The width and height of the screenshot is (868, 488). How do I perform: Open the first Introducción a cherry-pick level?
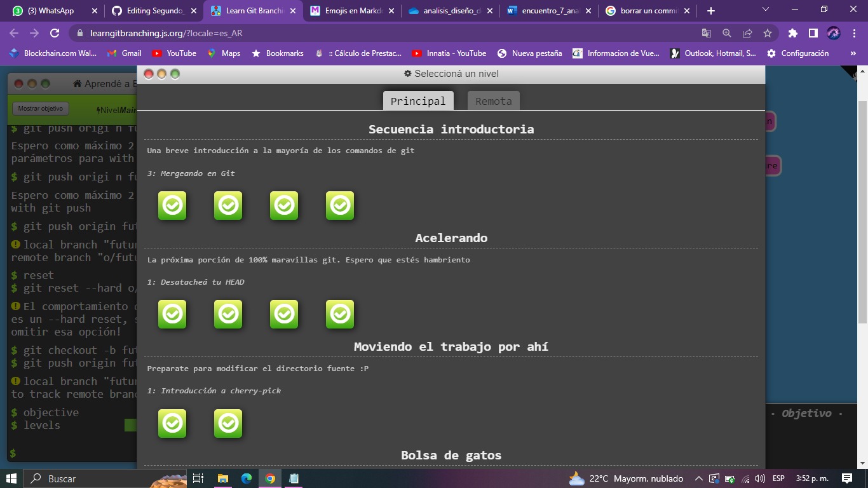coord(172,423)
